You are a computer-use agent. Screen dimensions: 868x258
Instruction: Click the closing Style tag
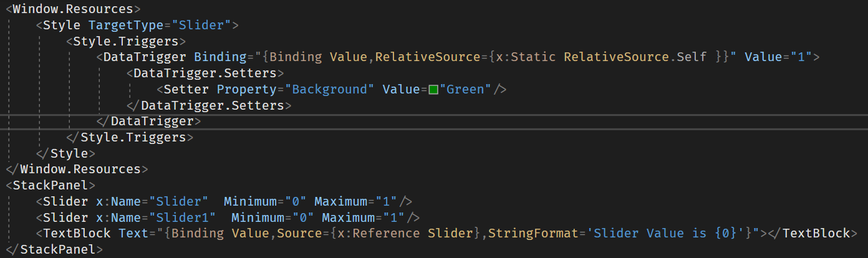69,153
